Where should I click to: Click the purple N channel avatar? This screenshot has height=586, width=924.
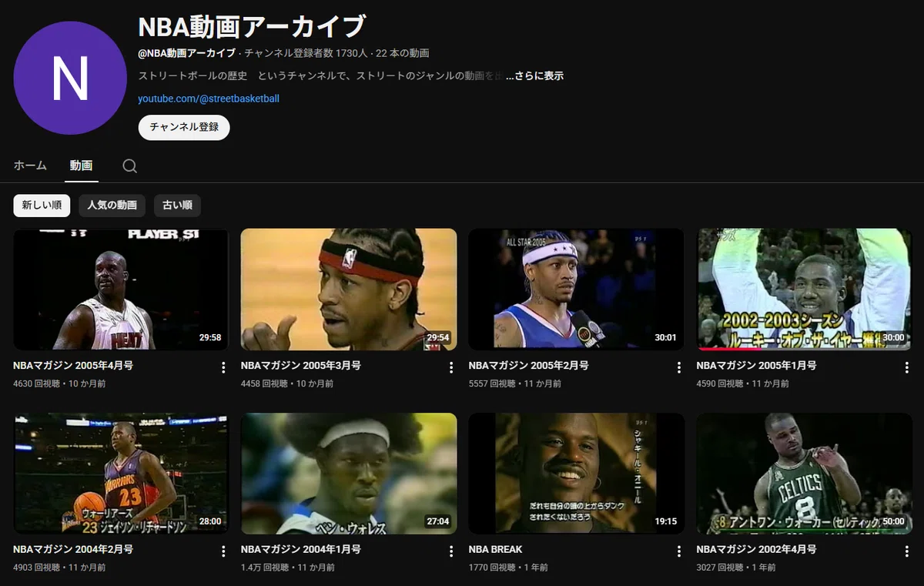coord(70,79)
